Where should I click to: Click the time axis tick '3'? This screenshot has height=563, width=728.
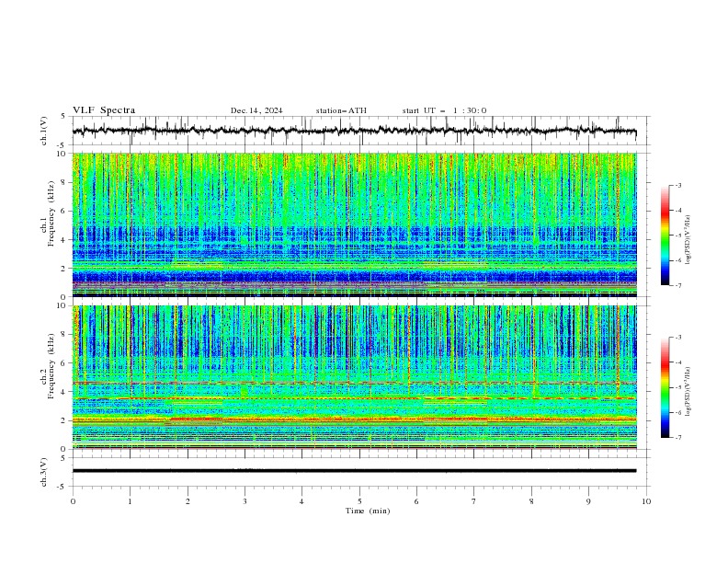click(x=245, y=501)
